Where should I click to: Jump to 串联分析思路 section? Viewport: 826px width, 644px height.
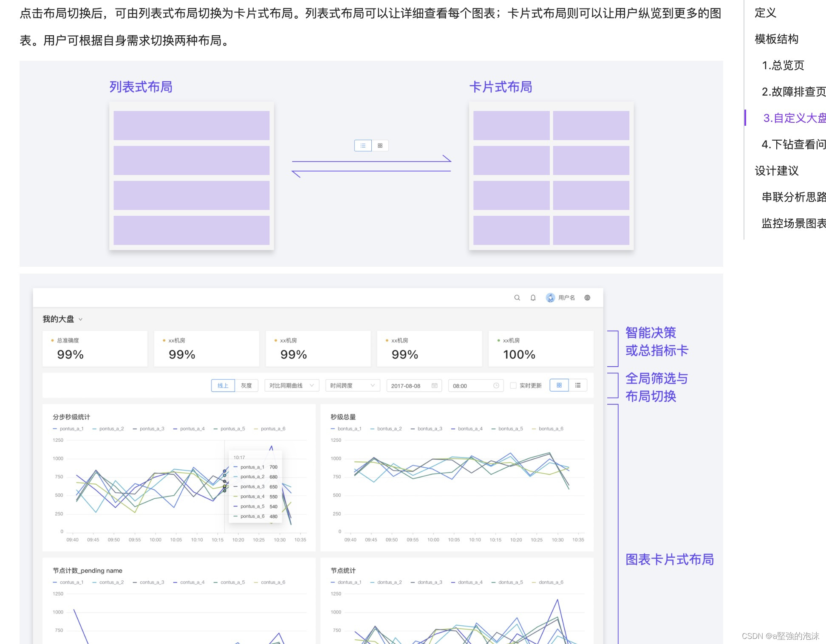(x=793, y=197)
